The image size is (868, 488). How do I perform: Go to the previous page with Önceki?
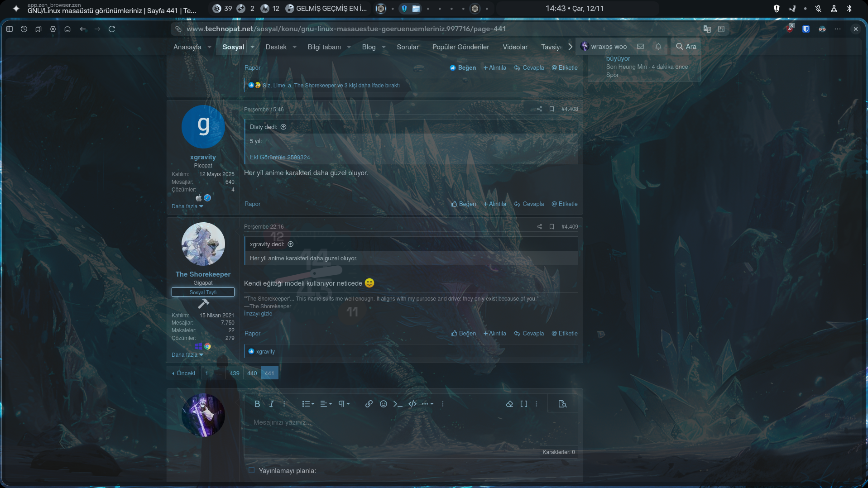tap(183, 373)
